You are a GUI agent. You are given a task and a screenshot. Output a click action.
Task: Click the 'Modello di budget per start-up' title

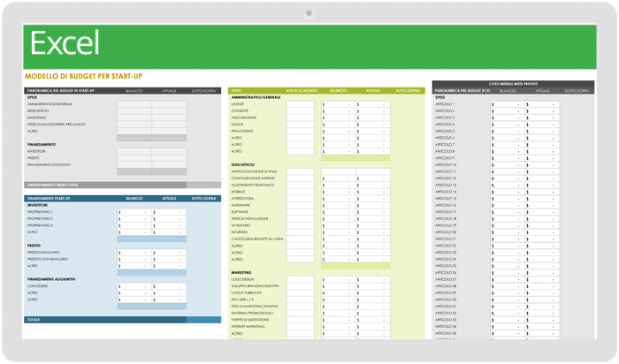83,76
